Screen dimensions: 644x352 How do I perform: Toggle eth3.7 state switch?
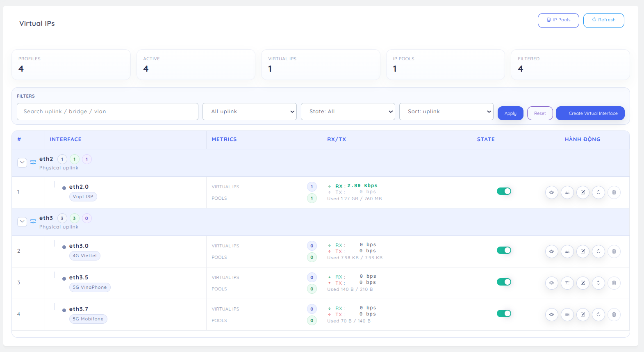pyautogui.click(x=504, y=313)
